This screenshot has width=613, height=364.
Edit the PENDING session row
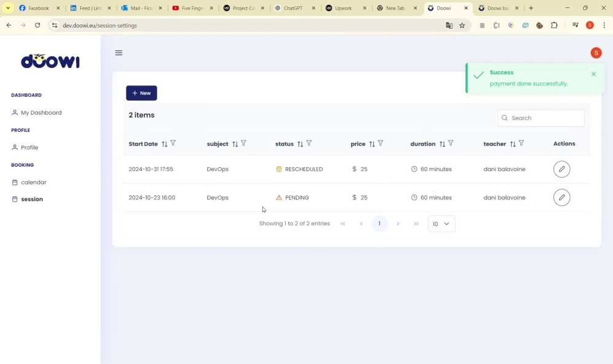click(562, 197)
